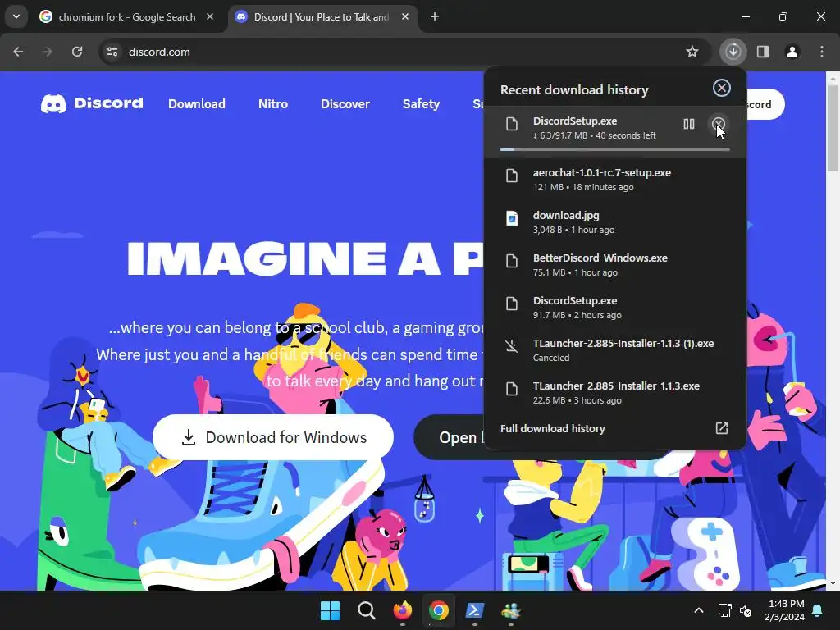Viewport: 840px width, 630px height.
Task: Open the Discover nav link
Action: (345, 104)
